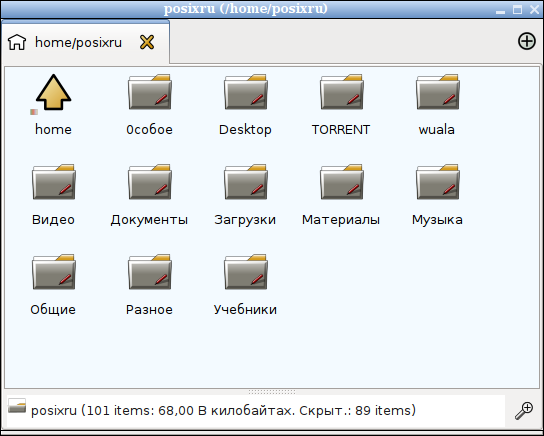Click the Учебники label text
The image size is (544, 436).
tap(245, 310)
